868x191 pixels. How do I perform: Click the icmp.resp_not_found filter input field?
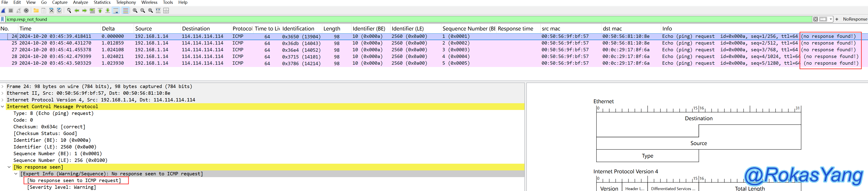tap(404, 19)
